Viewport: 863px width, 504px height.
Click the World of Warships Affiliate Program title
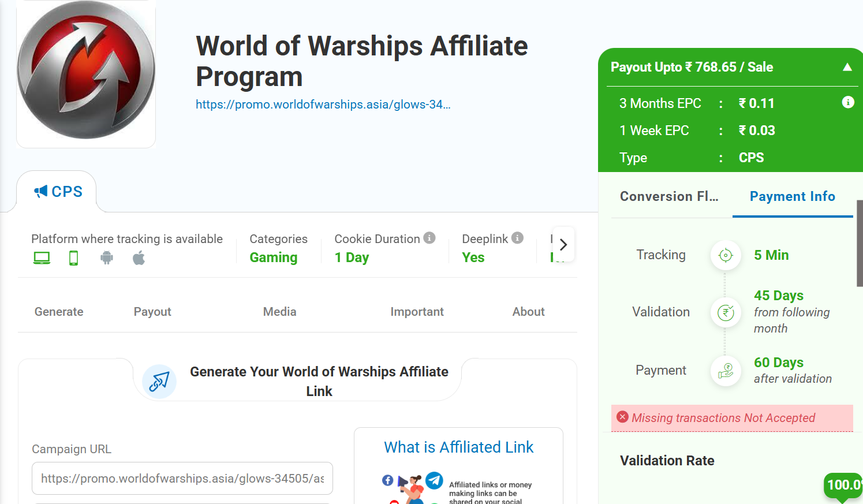(361, 61)
